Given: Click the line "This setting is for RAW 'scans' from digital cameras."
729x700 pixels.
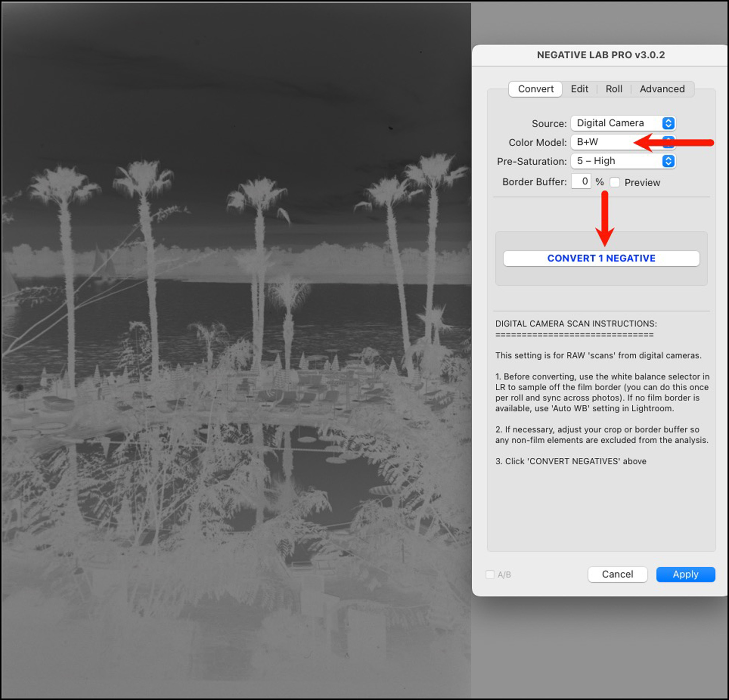Looking at the screenshot, I should pyautogui.click(x=598, y=355).
